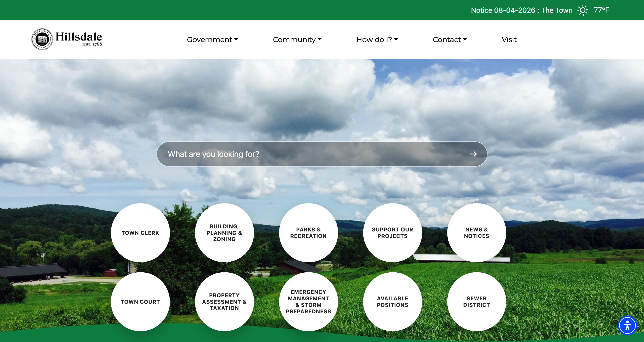This screenshot has height=342, width=644.
Task: Open Emergency Management & Storm Preparedness
Action: click(308, 302)
